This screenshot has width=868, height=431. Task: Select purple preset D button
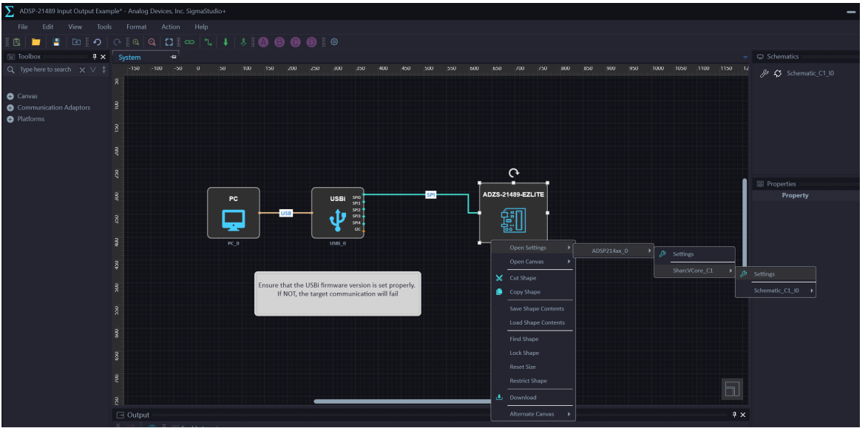tap(312, 42)
